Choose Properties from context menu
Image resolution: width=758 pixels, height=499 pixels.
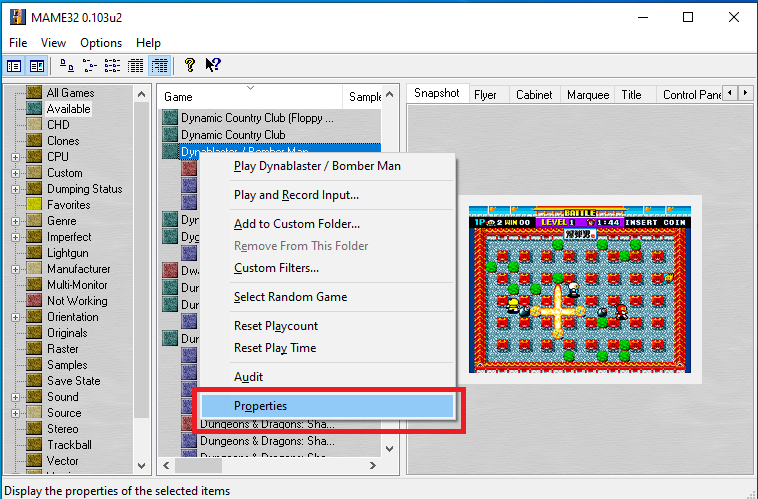pyautogui.click(x=327, y=406)
